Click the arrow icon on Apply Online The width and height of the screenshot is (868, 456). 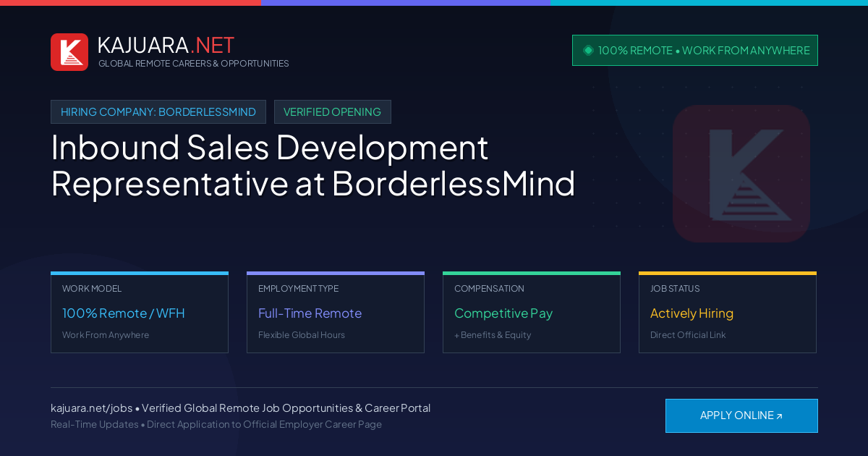(x=779, y=416)
